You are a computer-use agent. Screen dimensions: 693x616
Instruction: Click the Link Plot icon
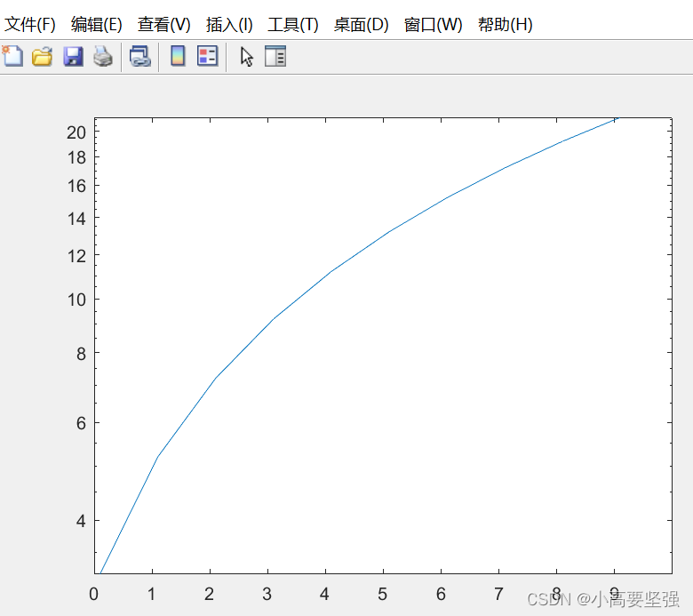pos(140,57)
